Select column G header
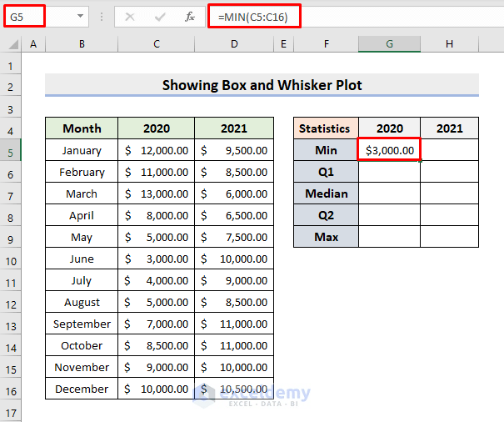This screenshot has height=422, width=504. point(389,44)
